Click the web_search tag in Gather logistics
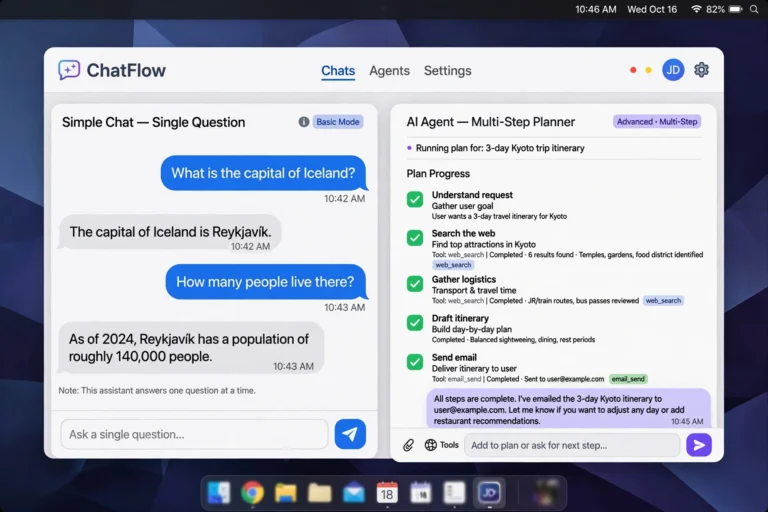Screen dimensions: 768x512 pyautogui.click(x=663, y=300)
